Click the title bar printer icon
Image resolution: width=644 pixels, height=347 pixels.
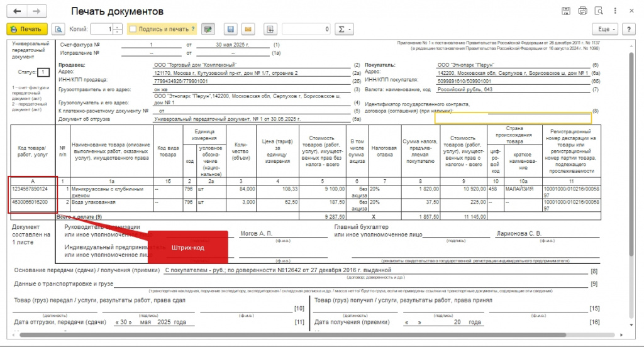[x=582, y=11]
